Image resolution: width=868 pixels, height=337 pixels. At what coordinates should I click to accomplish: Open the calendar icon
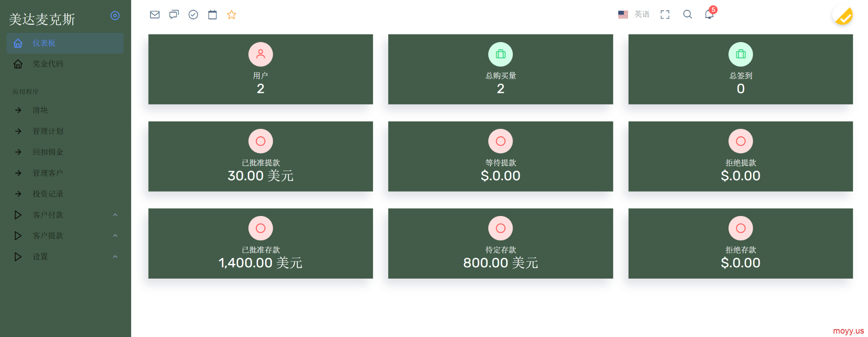213,15
